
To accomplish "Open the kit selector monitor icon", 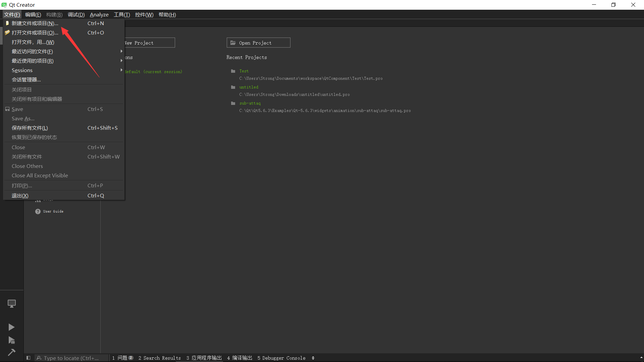I will 12,304.
